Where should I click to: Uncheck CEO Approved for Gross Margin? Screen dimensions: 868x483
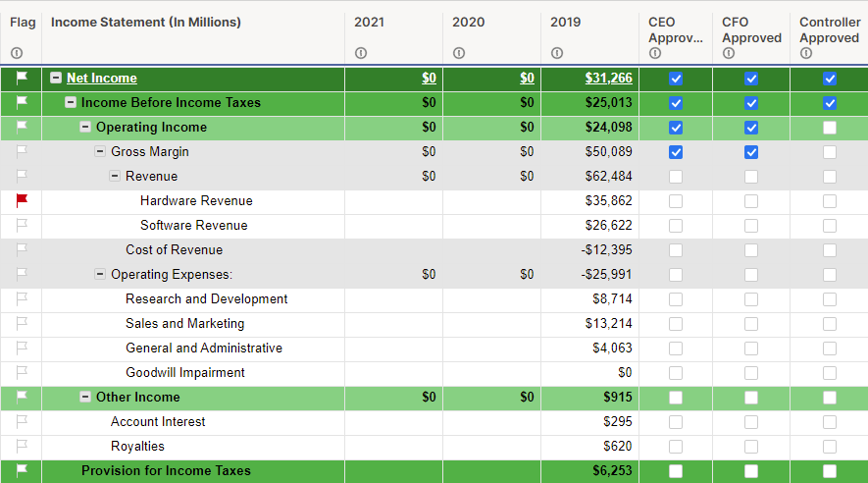(676, 152)
